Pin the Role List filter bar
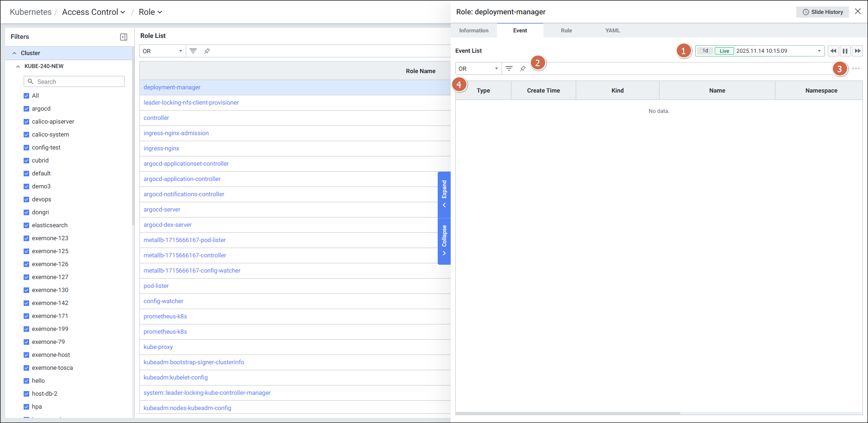 click(207, 51)
